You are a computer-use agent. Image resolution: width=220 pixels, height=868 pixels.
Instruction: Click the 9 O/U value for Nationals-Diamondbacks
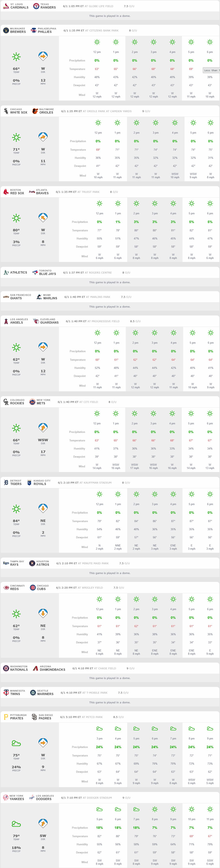tap(130, 668)
